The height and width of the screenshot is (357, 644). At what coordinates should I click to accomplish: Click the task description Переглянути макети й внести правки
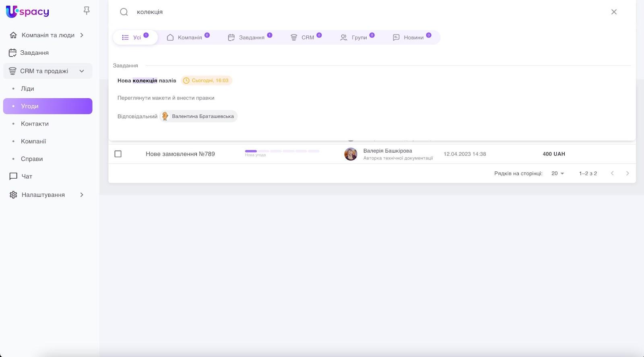click(166, 98)
